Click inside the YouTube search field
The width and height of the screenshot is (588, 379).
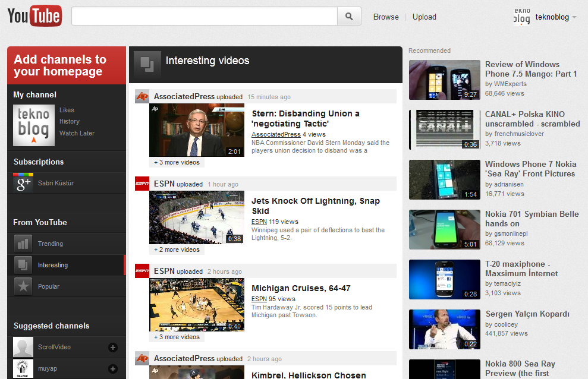point(204,17)
